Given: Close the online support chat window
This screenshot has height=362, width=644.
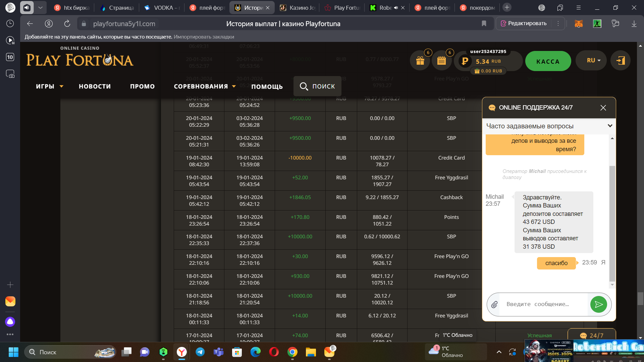Looking at the screenshot, I should tap(603, 108).
